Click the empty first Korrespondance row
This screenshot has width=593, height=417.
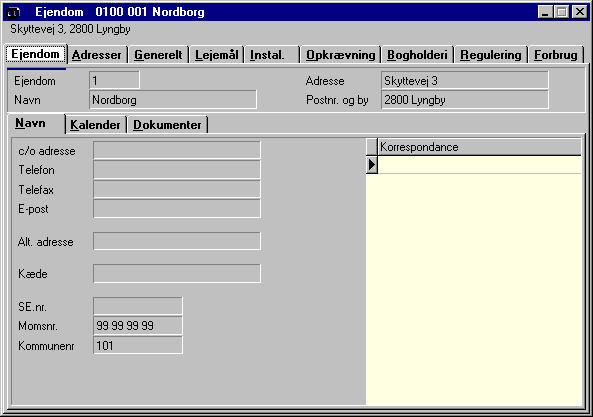coord(479,165)
